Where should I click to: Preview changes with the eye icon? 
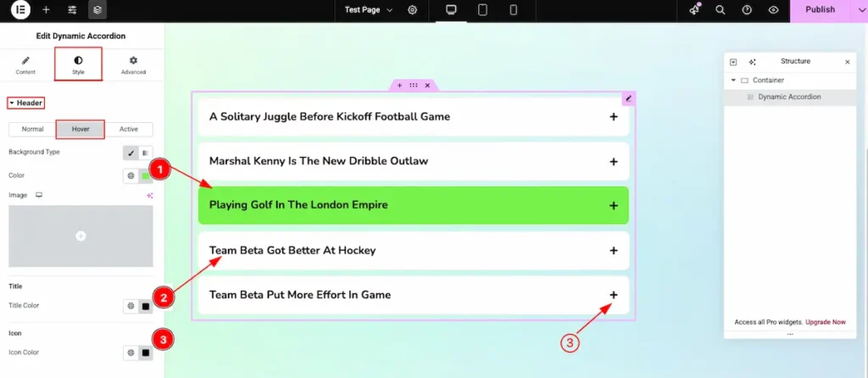coord(773,10)
